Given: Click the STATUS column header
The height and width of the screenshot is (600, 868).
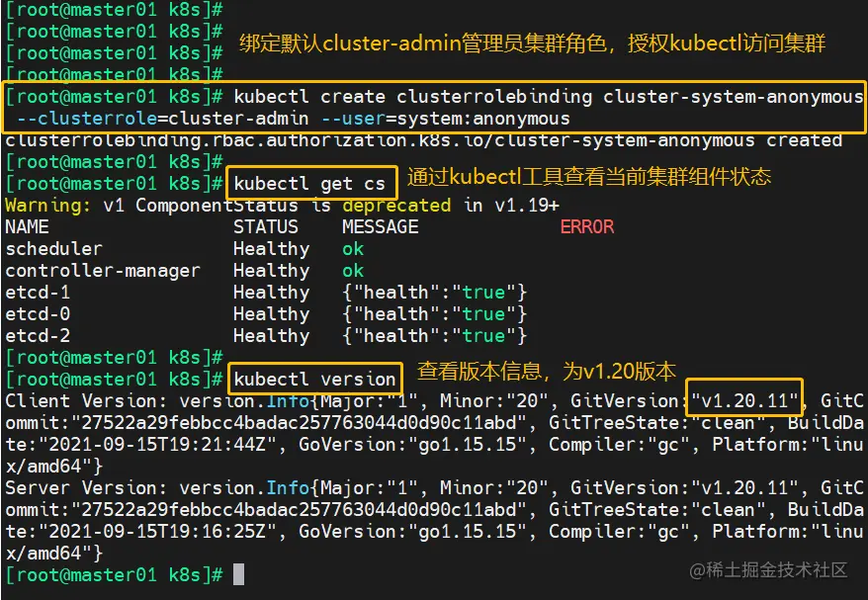Looking at the screenshot, I should pos(265,226).
